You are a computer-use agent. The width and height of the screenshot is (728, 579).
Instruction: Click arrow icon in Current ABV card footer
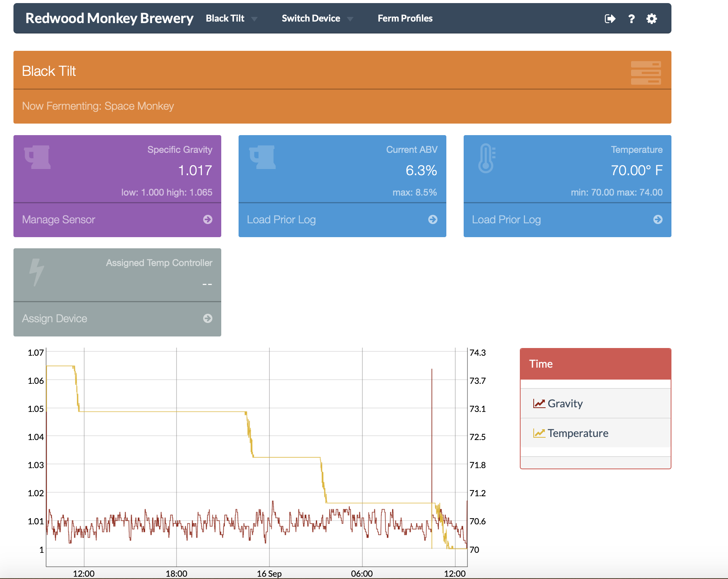(x=433, y=219)
